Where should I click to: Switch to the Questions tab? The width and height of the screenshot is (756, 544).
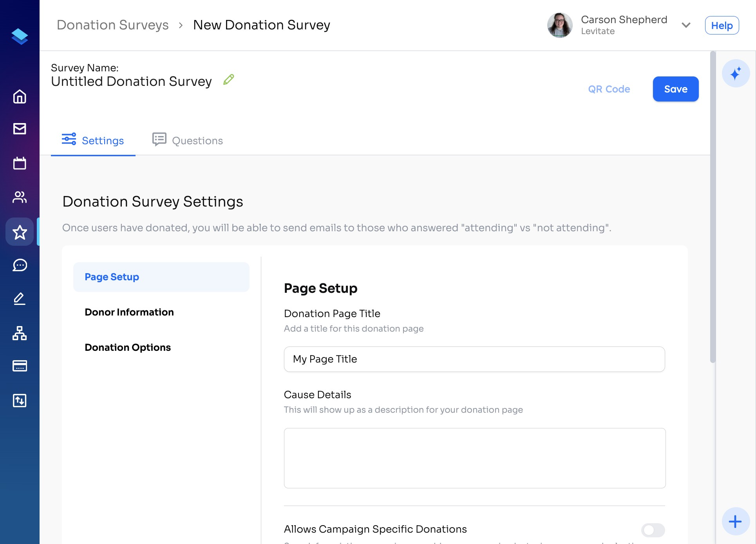[x=188, y=140]
